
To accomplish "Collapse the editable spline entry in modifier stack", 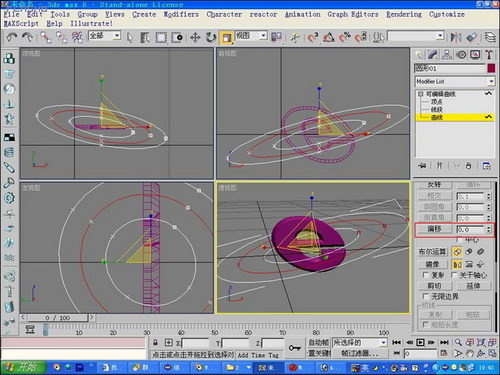I will point(421,94).
